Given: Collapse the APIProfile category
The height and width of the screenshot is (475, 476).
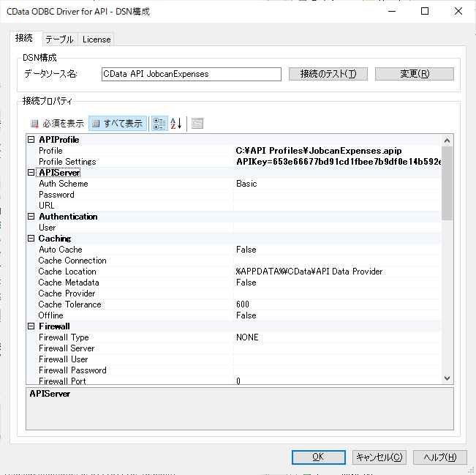Looking at the screenshot, I should (x=31, y=140).
